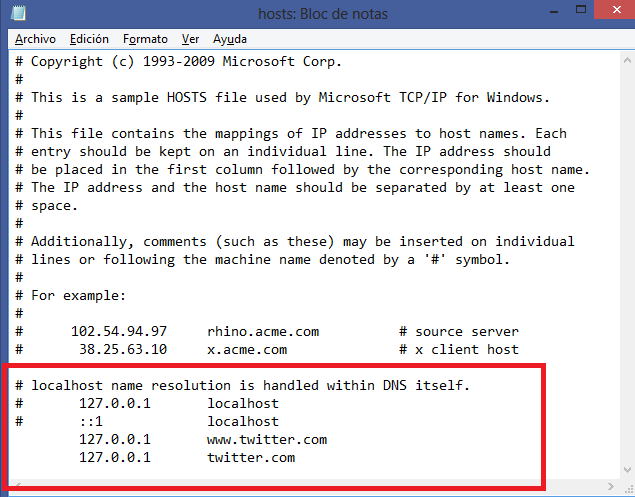Open the Ver menu
This screenshot has height=497, width=635.
pyautogui.click(x=190, y=39)
